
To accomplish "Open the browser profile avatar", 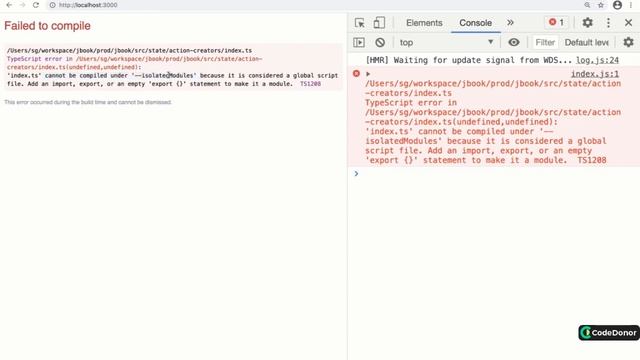I will point(617,5).
